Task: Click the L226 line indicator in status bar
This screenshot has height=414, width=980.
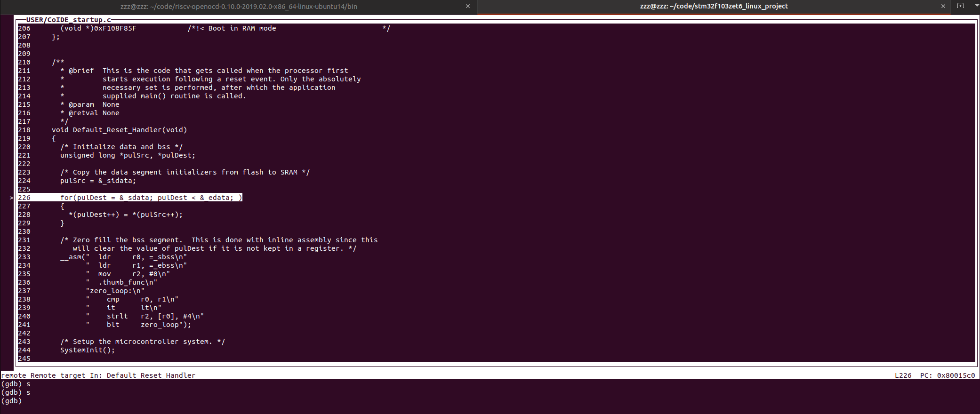Action: tap(903, 375)
